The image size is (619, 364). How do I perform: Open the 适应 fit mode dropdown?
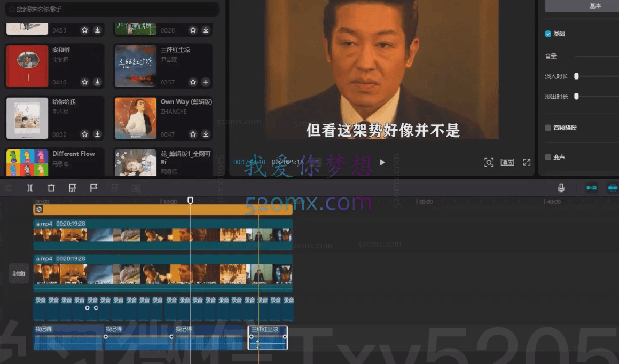[507, 162]
